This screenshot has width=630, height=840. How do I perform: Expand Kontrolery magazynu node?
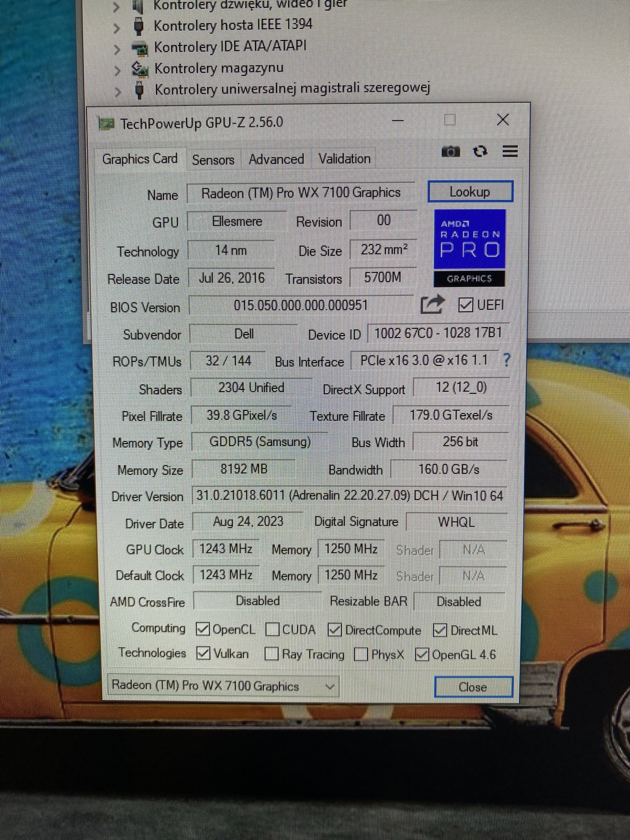[118, 70]
